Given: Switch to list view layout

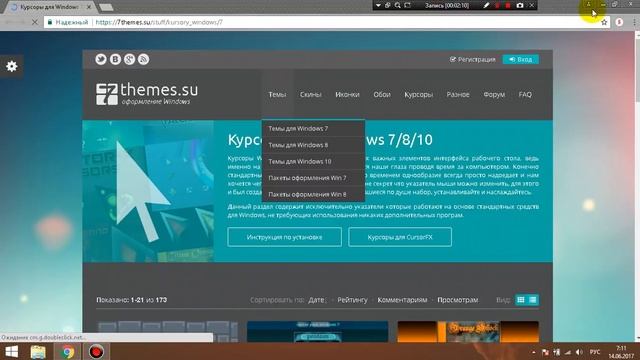Looking at the screenshot, I should coord(533,300).
